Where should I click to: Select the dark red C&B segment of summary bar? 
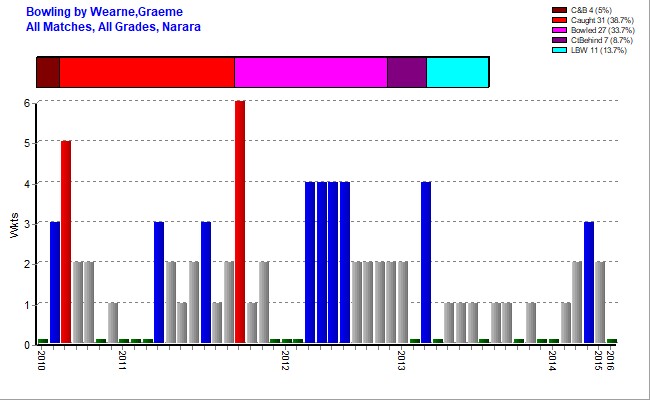(48, 72)
